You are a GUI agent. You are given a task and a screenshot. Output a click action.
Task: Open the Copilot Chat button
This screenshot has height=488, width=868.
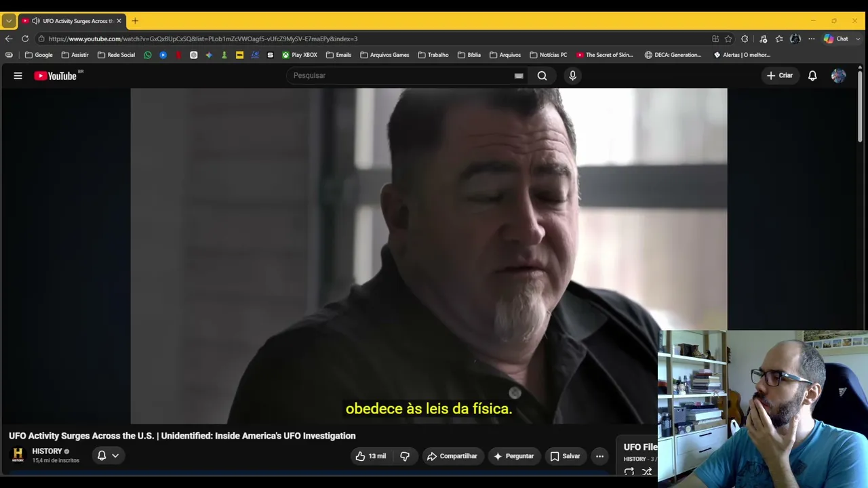(x=835, y=39)
